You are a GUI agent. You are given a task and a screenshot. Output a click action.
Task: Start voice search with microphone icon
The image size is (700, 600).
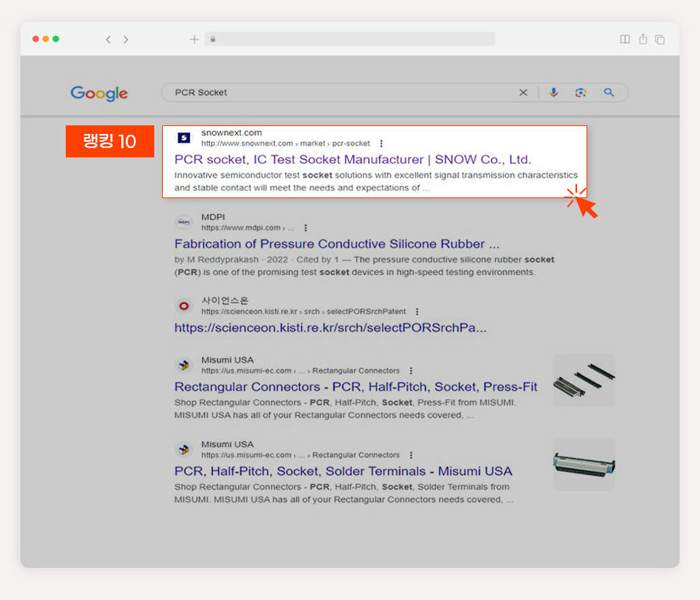(x=554, y=92)
